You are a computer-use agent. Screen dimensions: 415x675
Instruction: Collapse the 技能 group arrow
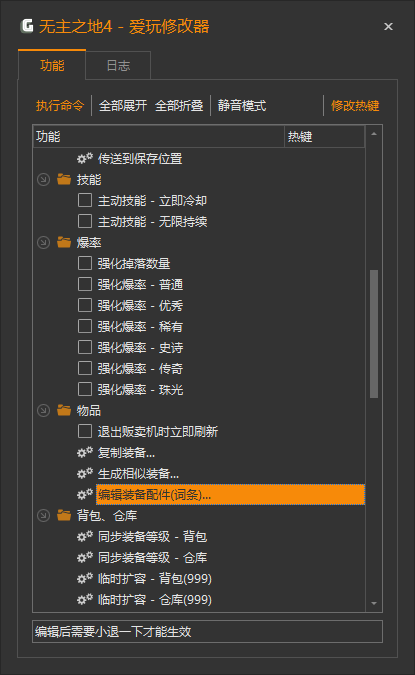(43, 179)
